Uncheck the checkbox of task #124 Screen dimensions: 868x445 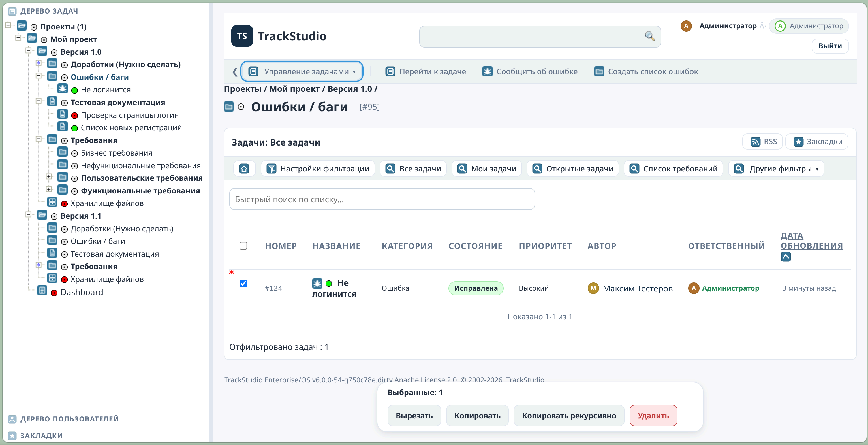click(x=243, y=284)
